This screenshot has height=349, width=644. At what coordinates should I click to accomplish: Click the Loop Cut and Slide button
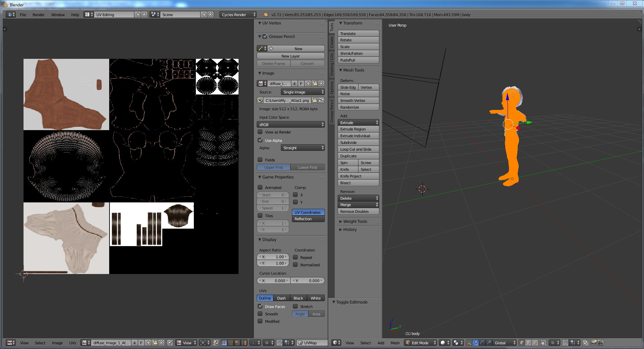pos(358,149)
